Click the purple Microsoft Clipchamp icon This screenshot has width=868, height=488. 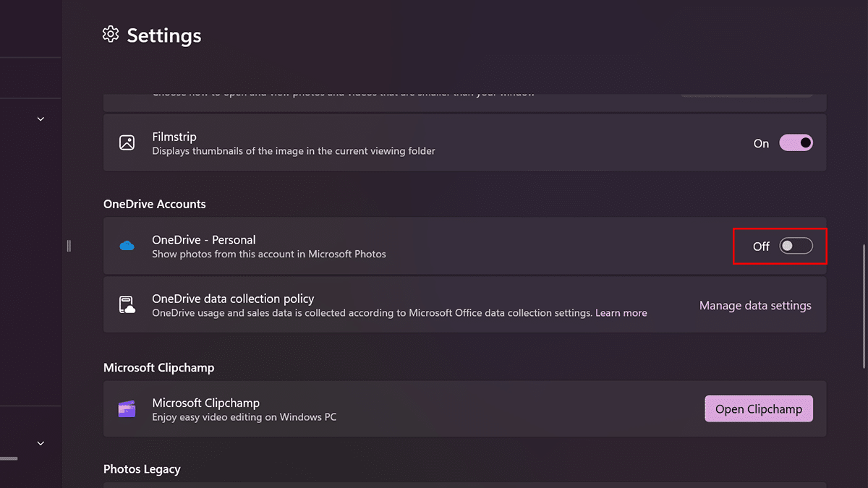pyautogui.click(x=127, y=409)
